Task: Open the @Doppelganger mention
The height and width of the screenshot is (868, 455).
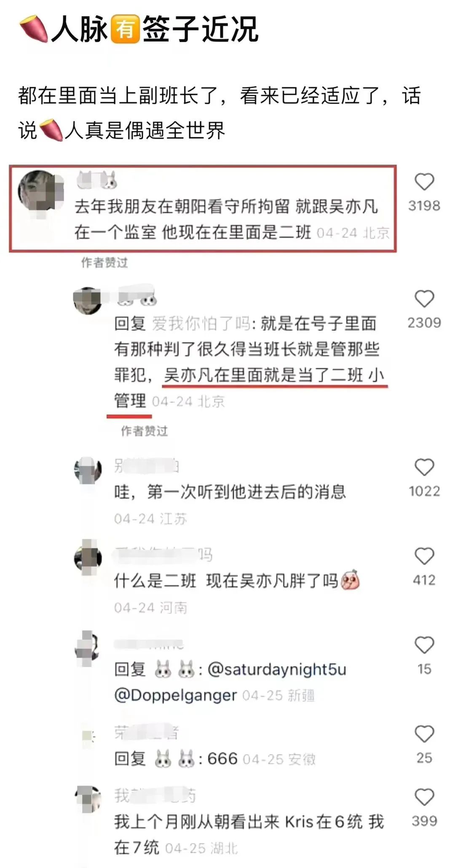Action: [175, 695]
